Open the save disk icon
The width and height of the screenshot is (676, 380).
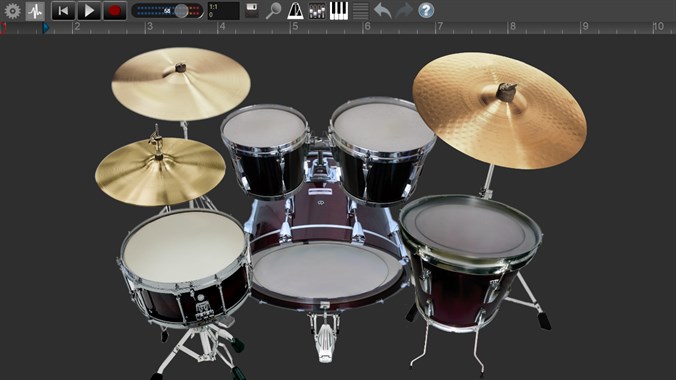click(x=252, y=11)
